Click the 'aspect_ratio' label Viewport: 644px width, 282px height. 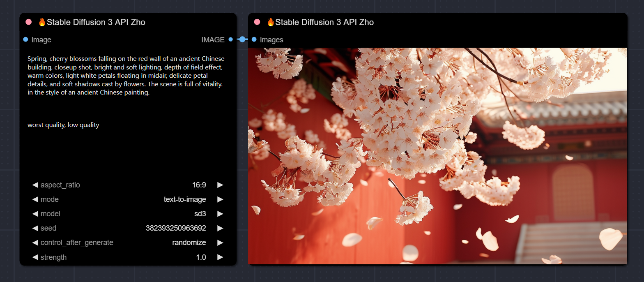point(60,185)
